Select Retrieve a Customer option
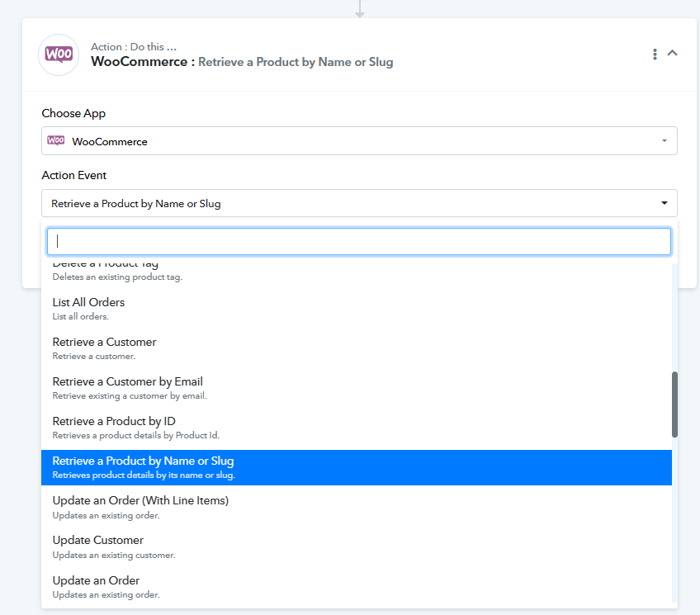Image resolution: width=700 pixels, height=615 pixels. coord(357,348)
